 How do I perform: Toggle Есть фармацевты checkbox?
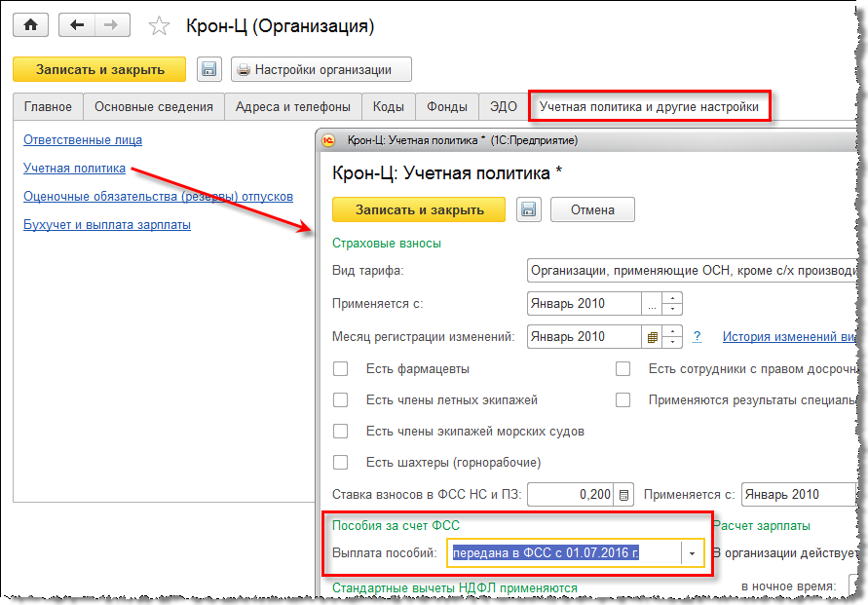(340, 368)
